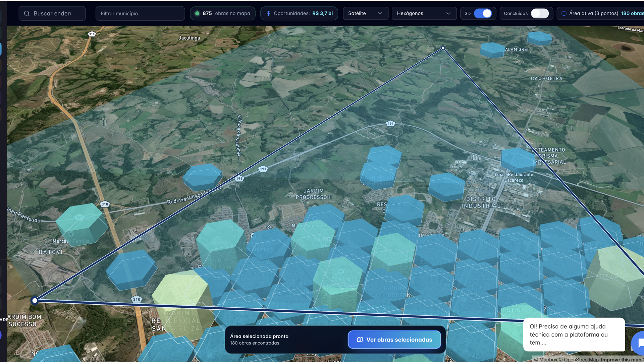644x362 pixels.
Task: Click the Oportunidades R$ 3,7 bi panel
Action: 299,13
